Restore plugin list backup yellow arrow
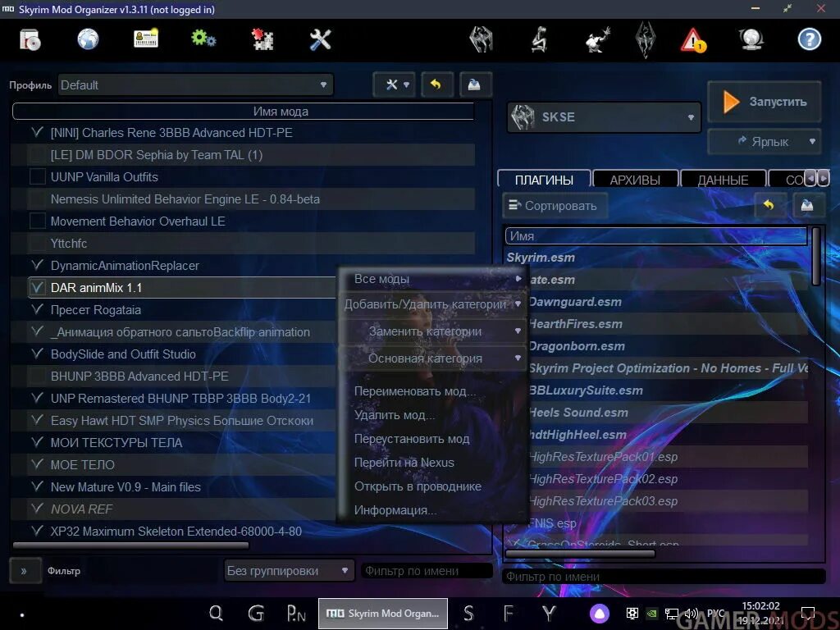Image resolution: width=840 pixels, height=630 pixels. tap(769, 205)
